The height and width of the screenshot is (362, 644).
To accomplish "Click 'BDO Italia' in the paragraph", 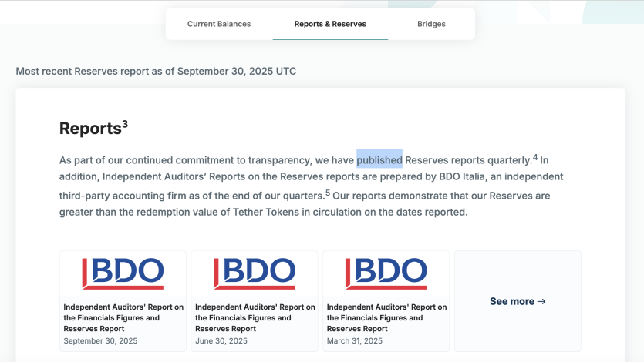I will point(462,176).
